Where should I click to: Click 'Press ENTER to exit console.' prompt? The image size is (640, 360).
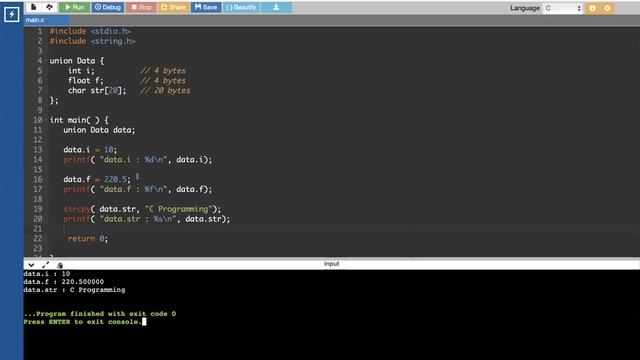[83, 322]
